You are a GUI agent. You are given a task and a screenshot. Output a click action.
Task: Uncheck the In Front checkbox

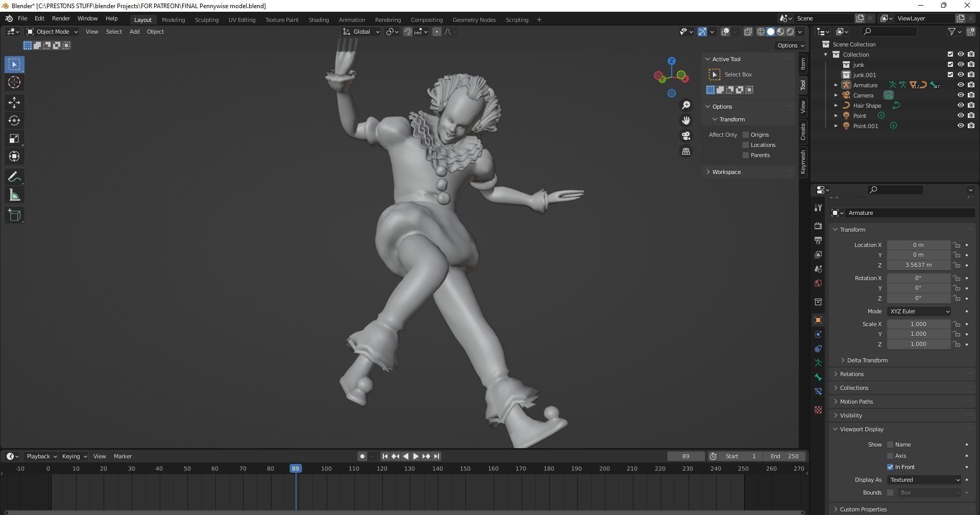click(x=890, y=467)
